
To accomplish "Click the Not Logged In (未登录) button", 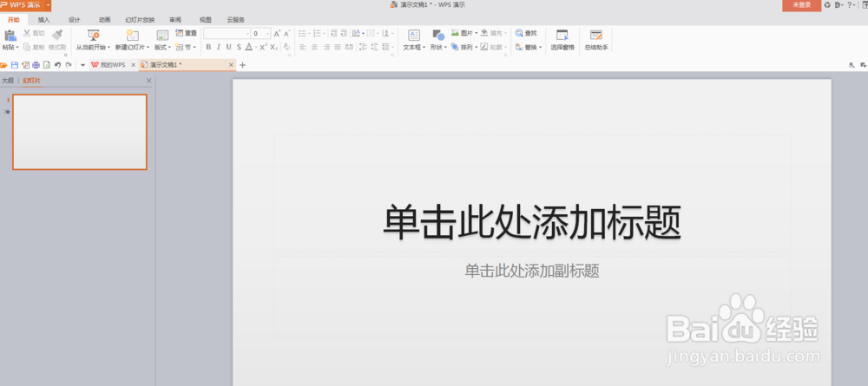I will click(801, 5).
